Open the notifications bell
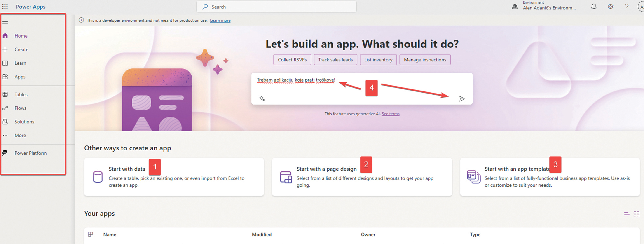 click(x=594, y=7)
